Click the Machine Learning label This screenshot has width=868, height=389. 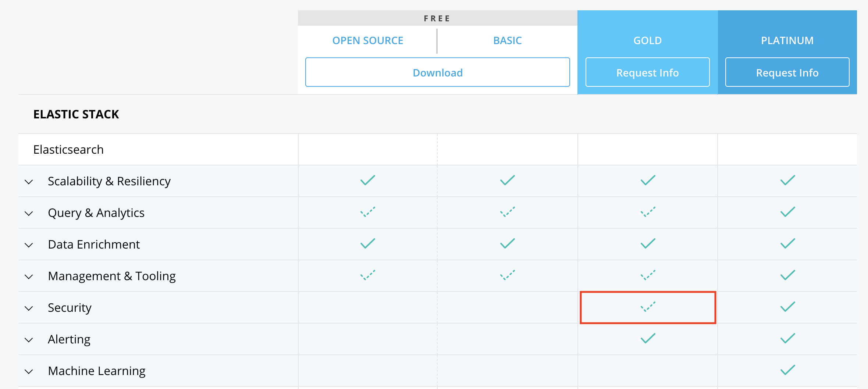click(x=97, y=371)
